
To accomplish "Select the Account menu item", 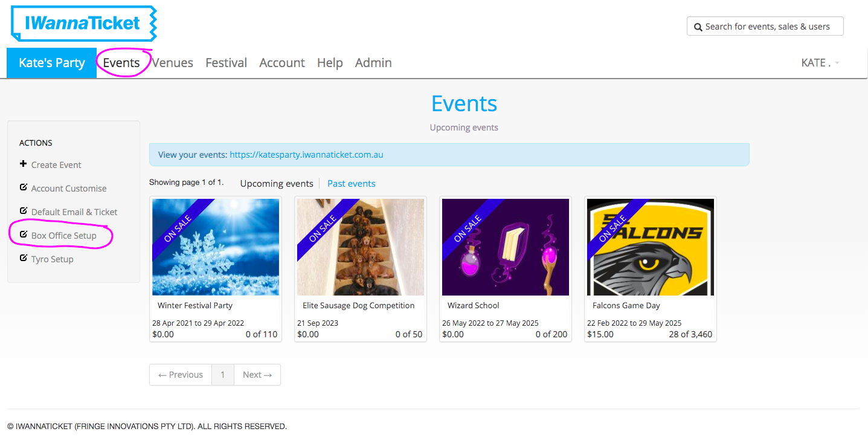I will point(282,63).
